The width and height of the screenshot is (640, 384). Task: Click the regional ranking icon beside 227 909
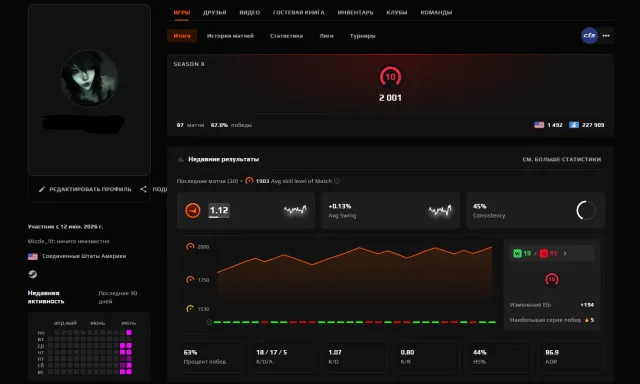click(x=574, y=125)
